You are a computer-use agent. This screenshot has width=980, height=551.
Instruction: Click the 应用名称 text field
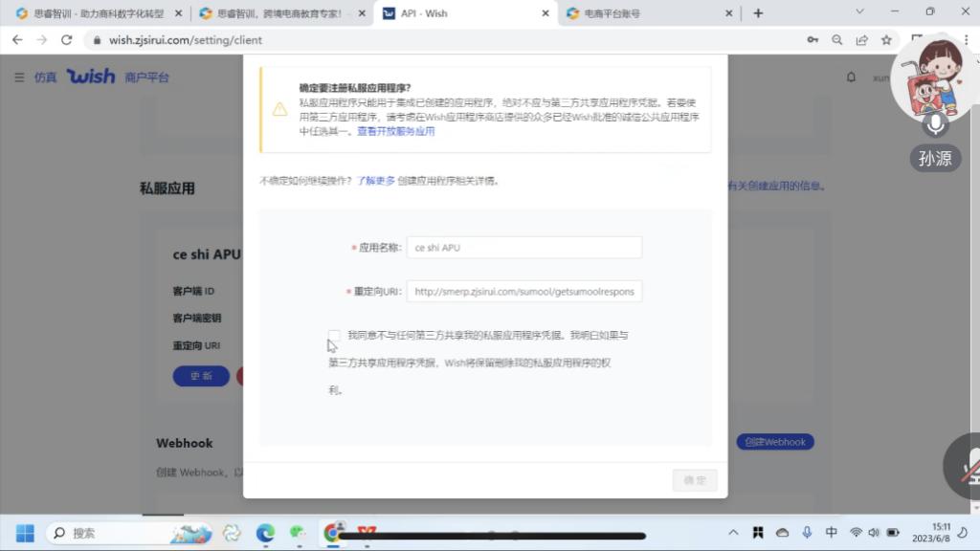point(523,248)
